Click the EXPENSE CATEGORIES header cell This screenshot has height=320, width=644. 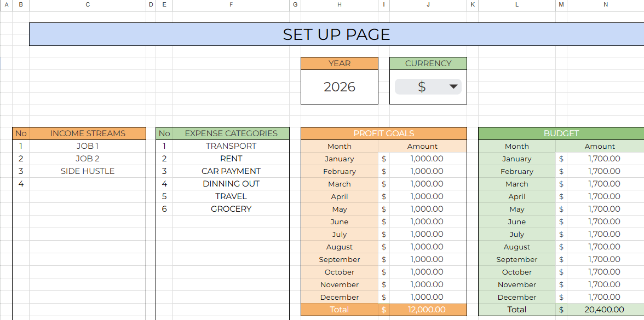pos(231,133)
